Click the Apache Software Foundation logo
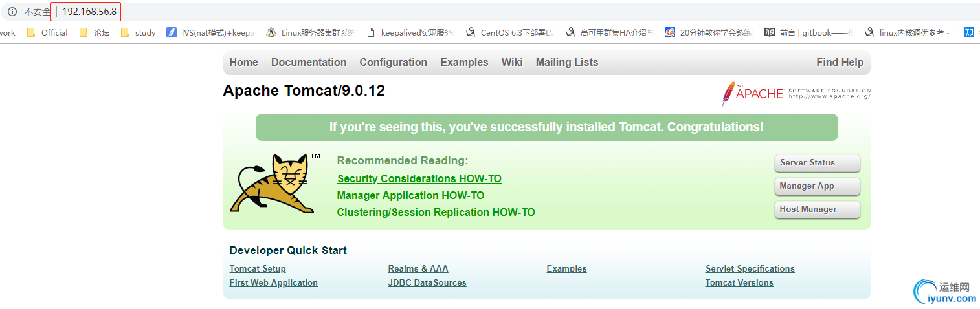Screen dimensions: 980x309 point(796,94)
